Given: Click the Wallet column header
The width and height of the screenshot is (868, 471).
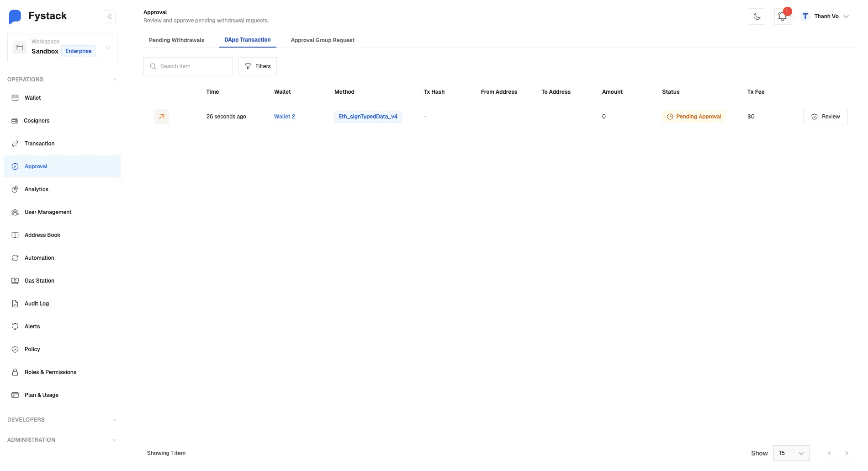Looking at the screenshot, I should point(282,92).
